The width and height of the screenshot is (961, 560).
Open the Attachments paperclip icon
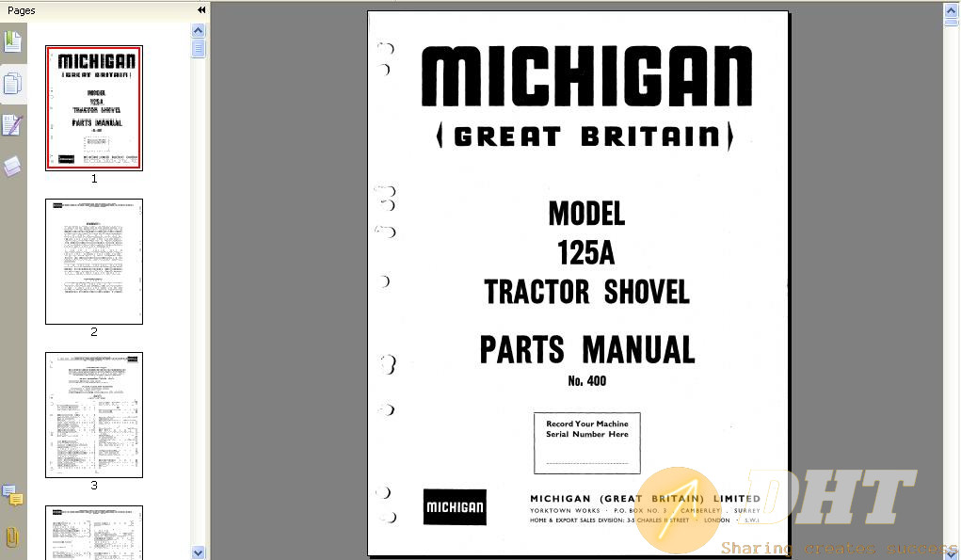coord(12,538)
